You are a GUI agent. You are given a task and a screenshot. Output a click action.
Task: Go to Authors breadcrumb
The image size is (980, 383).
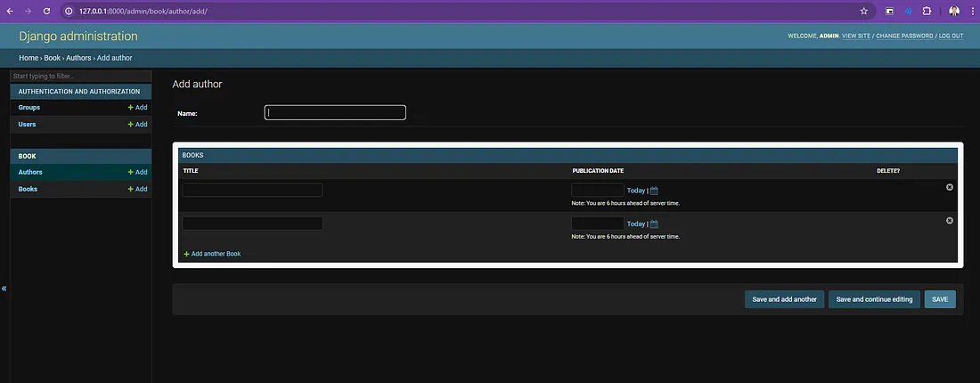click(x=78, y=58)
